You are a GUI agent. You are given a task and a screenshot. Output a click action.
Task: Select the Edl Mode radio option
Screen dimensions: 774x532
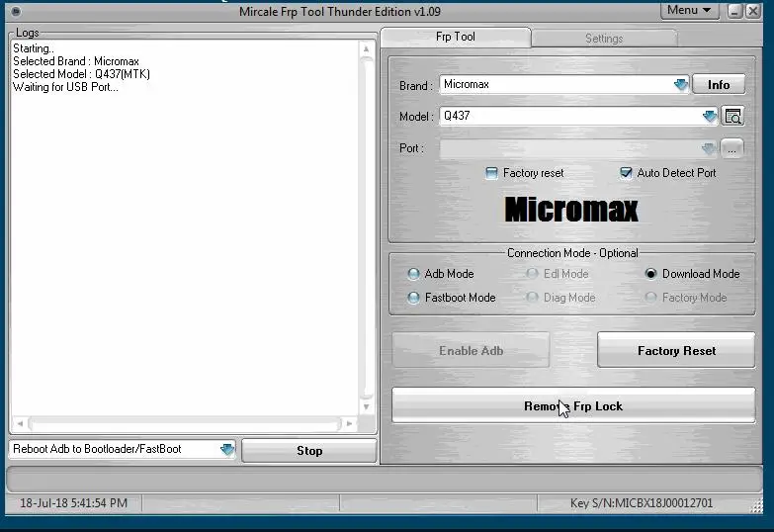532,274
